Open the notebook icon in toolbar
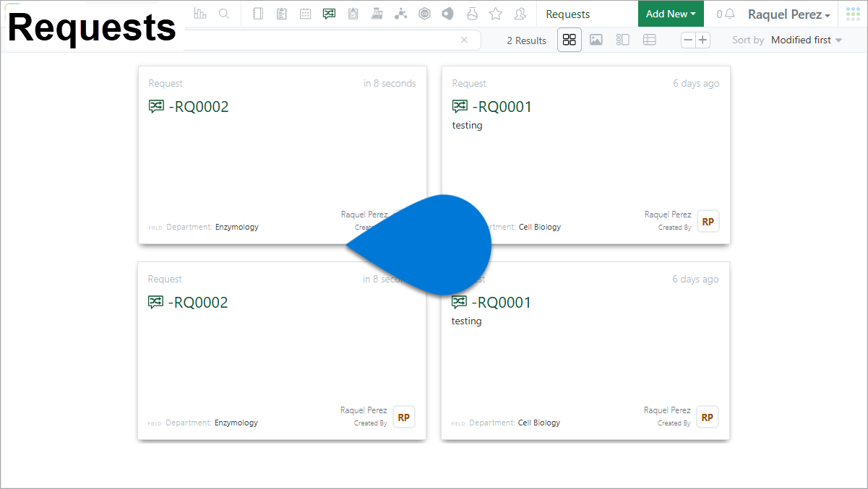The image size is (868, 489). (258, 14)
